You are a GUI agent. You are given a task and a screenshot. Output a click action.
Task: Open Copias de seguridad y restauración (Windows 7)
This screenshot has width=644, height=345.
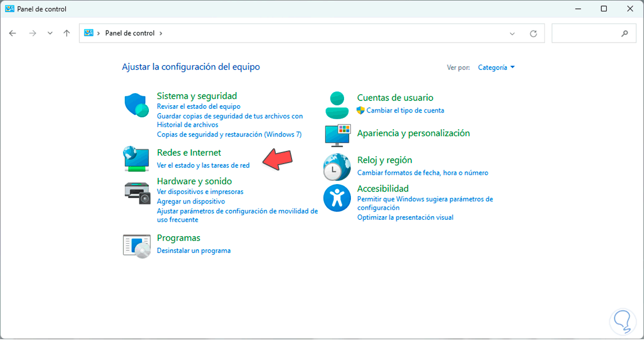(229, 135)
